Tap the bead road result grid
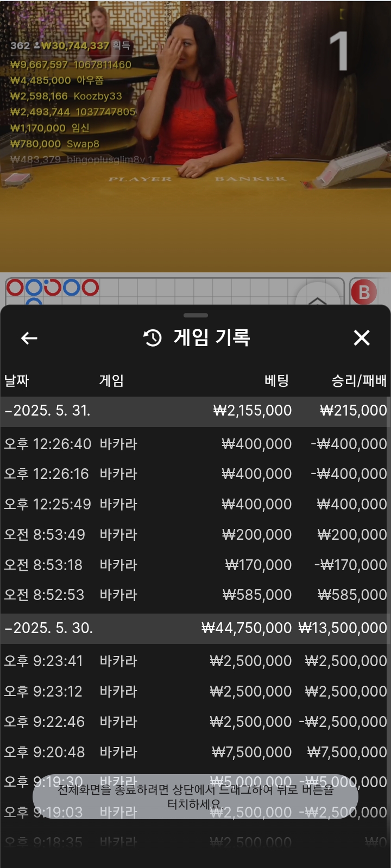391x868 pixels. pyautogui.click(x=175, y=292)
